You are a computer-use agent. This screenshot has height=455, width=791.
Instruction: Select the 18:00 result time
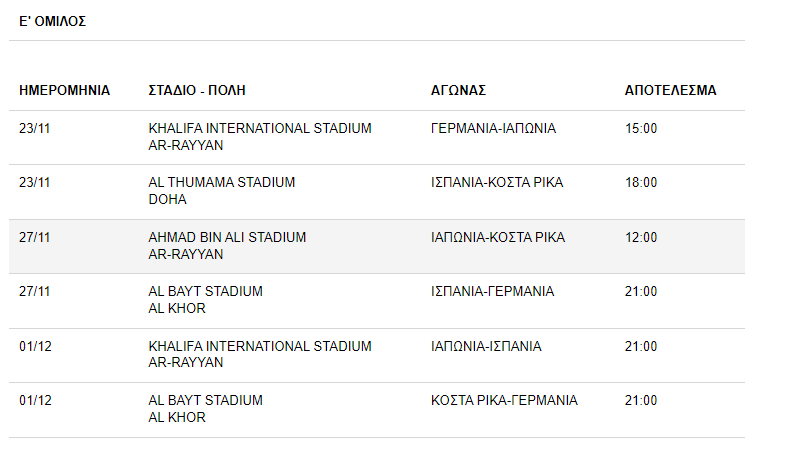tap(641, 182)
